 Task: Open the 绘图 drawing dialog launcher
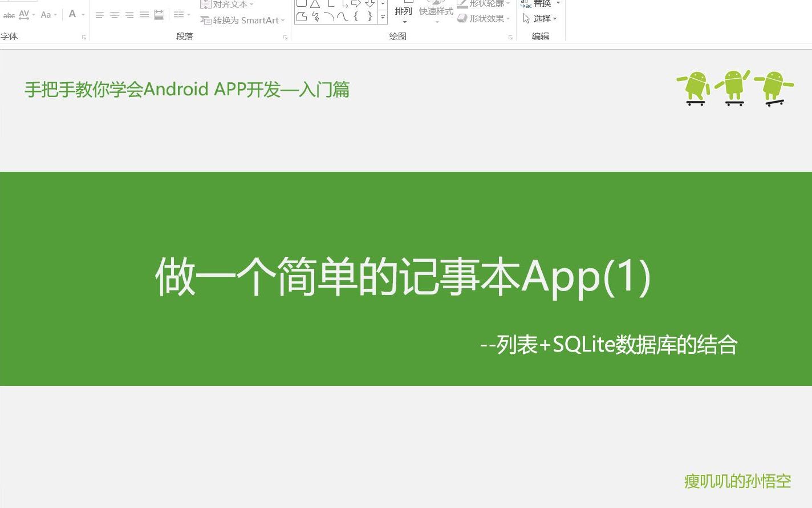(x=510, y=37)
